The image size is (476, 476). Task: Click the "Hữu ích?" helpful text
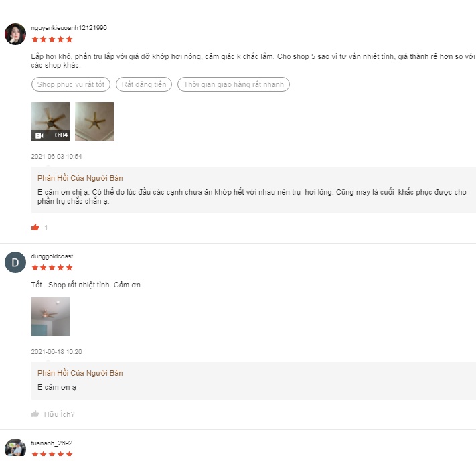[59, 414]
